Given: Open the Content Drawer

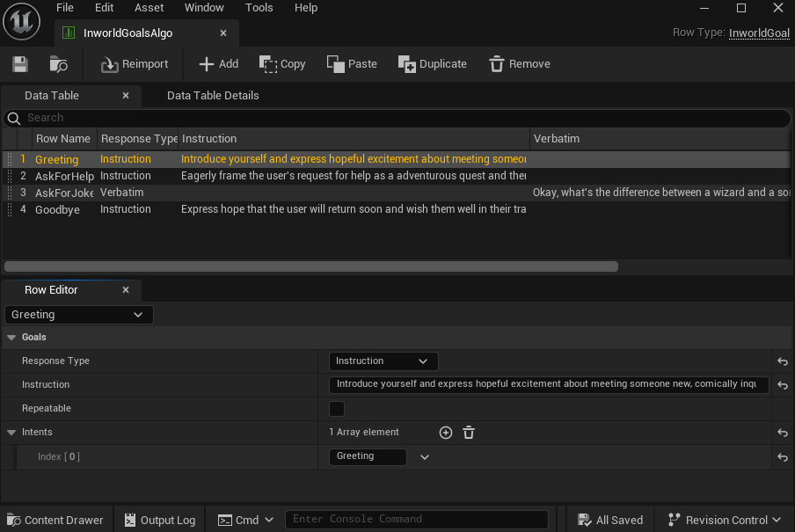Looking at the screenshot, I should 55,520.
